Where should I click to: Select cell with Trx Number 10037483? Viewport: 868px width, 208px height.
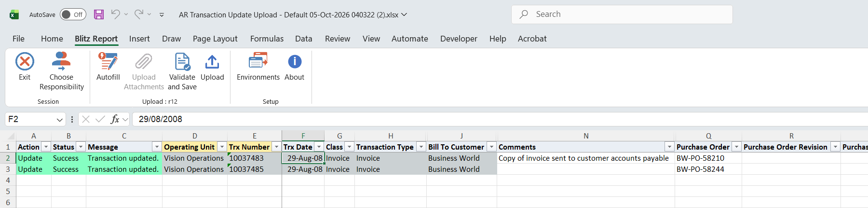[255, 158]
